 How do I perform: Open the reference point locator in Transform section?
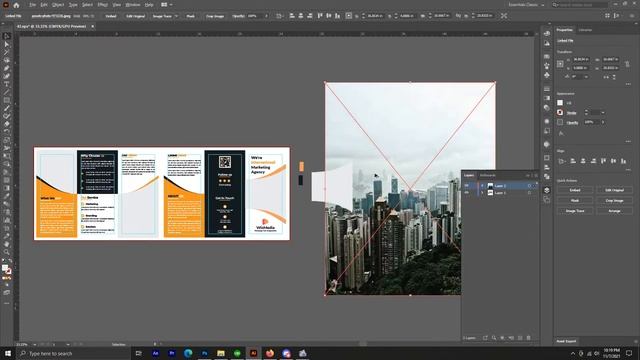coord(560,64)
